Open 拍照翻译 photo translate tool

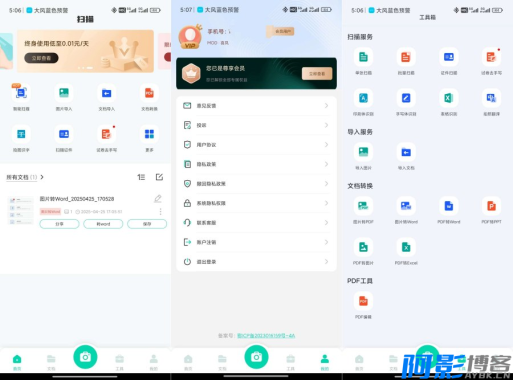[x=491, y=98]
